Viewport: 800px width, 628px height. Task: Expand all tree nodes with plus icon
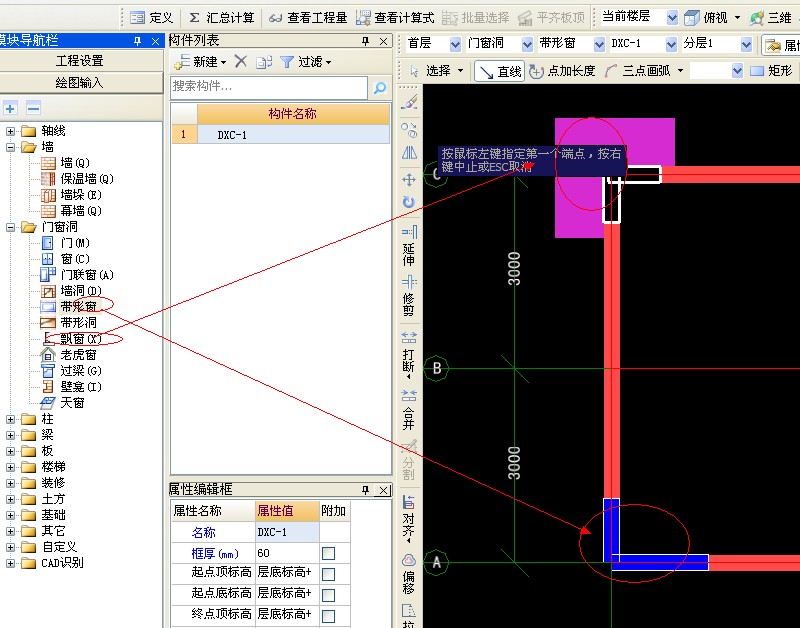(x=10, y=108)
